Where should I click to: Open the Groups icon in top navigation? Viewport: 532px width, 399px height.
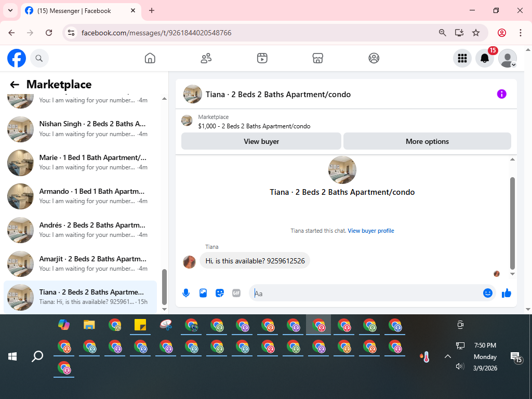[x=374, y=58]
